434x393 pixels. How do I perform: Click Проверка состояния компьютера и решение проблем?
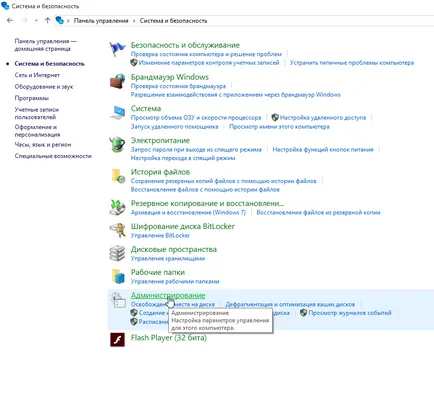click(x=206, y=54)
